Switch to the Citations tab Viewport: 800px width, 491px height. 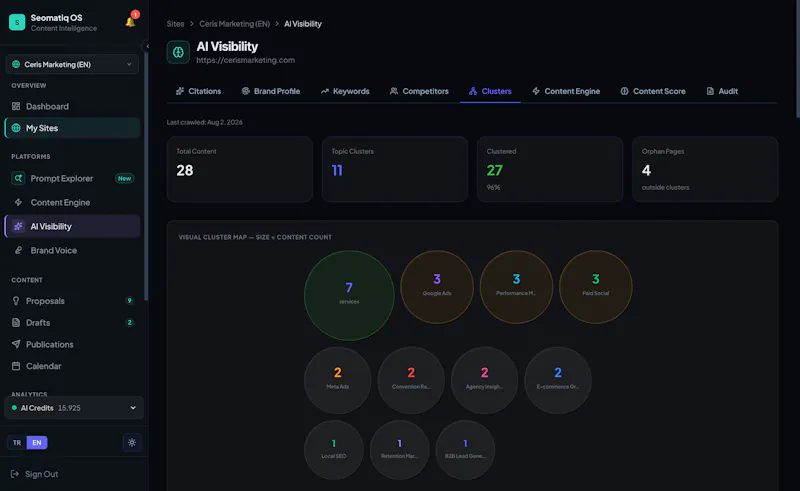(x=198, y=91)
